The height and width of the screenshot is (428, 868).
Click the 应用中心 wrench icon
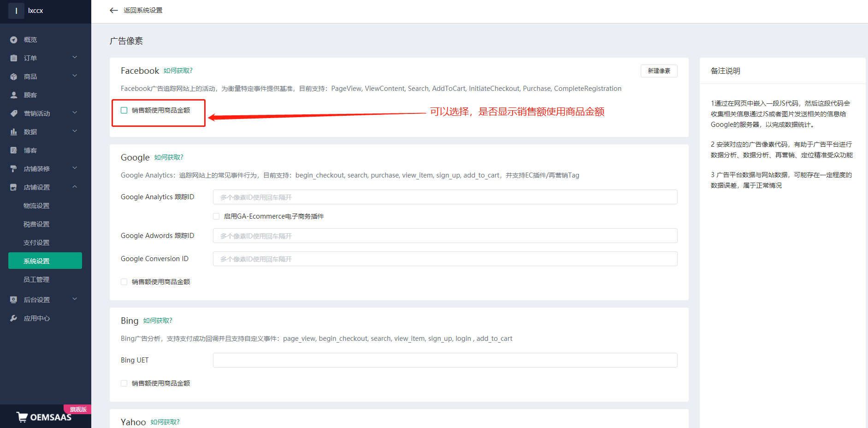coord(14,318)
